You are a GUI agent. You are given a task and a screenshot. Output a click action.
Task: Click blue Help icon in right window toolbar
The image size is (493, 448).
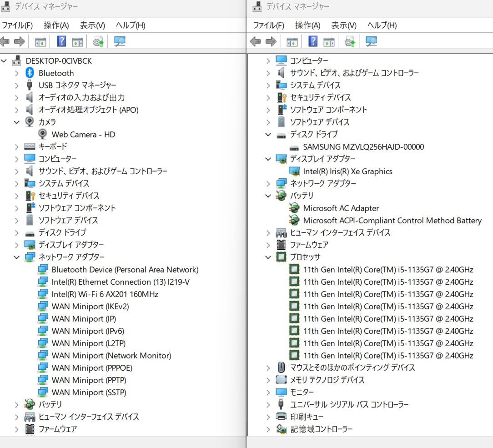coord(313,41)
